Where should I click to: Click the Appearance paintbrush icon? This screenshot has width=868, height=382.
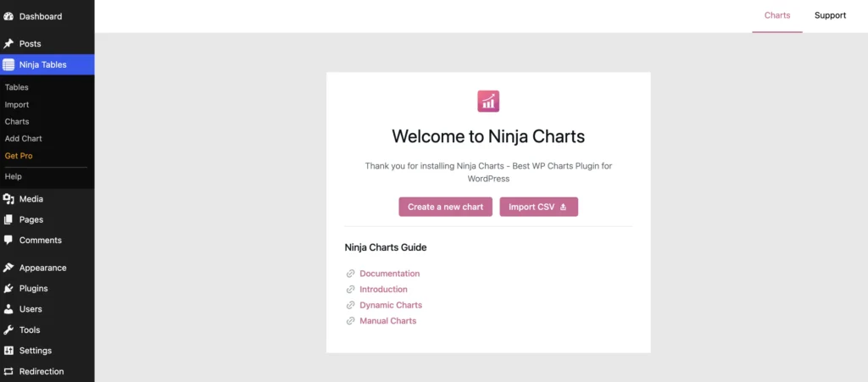[8, 268]
